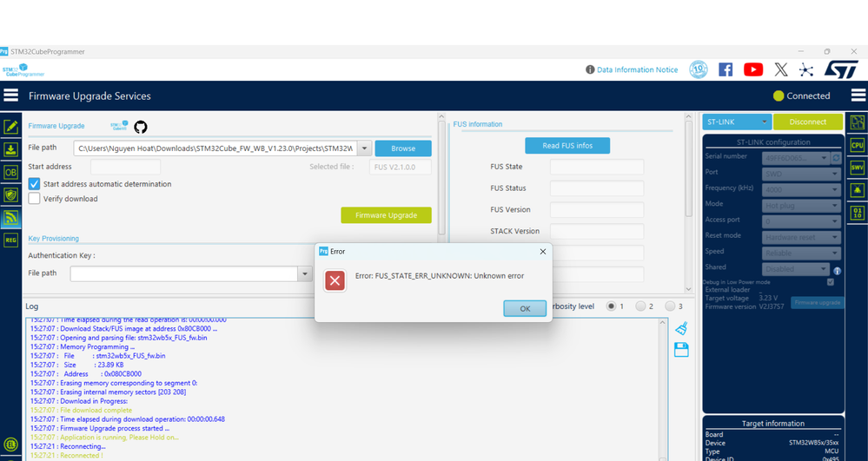Click the green Firmware Upgrade button
The image size is (868, 461).
[x=386, y=215]
